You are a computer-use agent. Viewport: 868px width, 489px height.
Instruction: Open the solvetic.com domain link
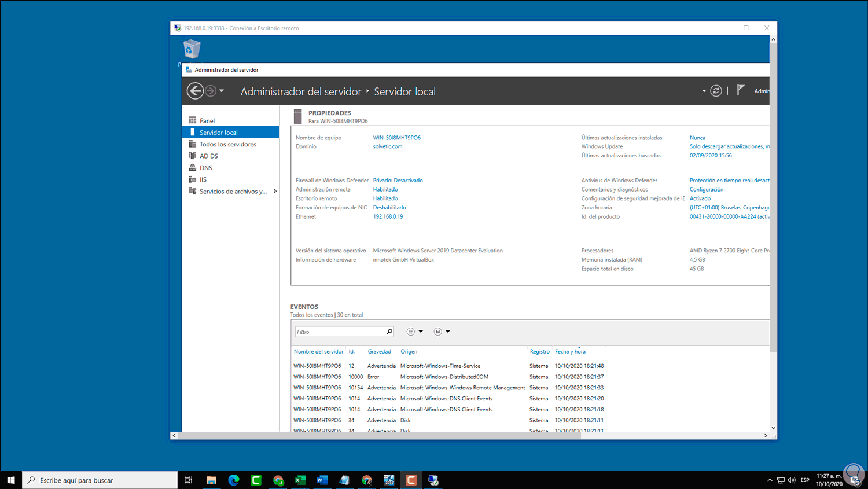(388, 146)
